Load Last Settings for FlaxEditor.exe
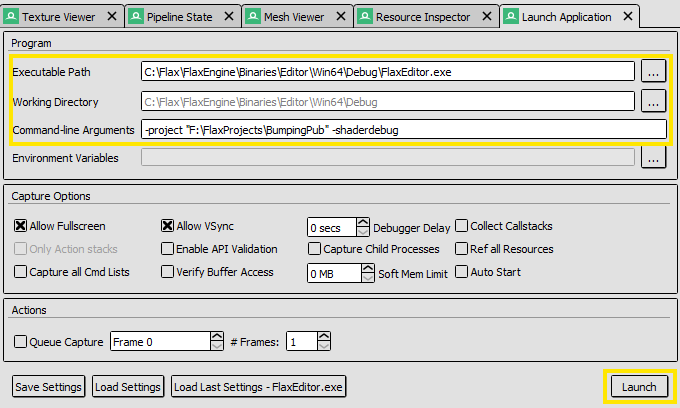The image size is (680, 408). (258, 386)
